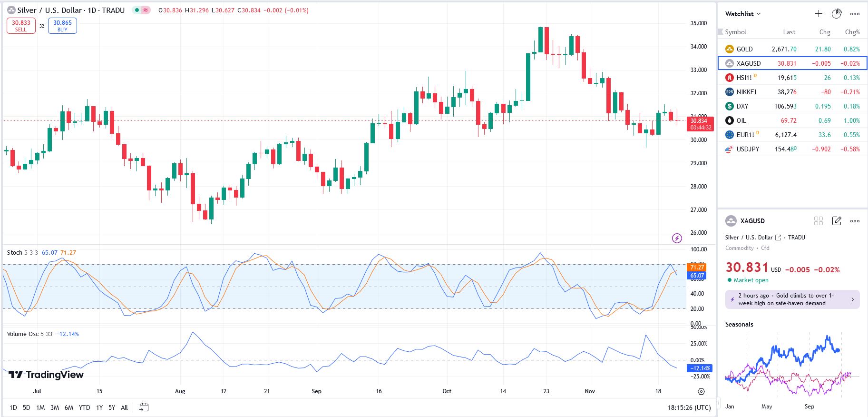Screen dimensions: 868x417
Task: Collapse the right sidebar panel arrow
Action: (718, 403)
